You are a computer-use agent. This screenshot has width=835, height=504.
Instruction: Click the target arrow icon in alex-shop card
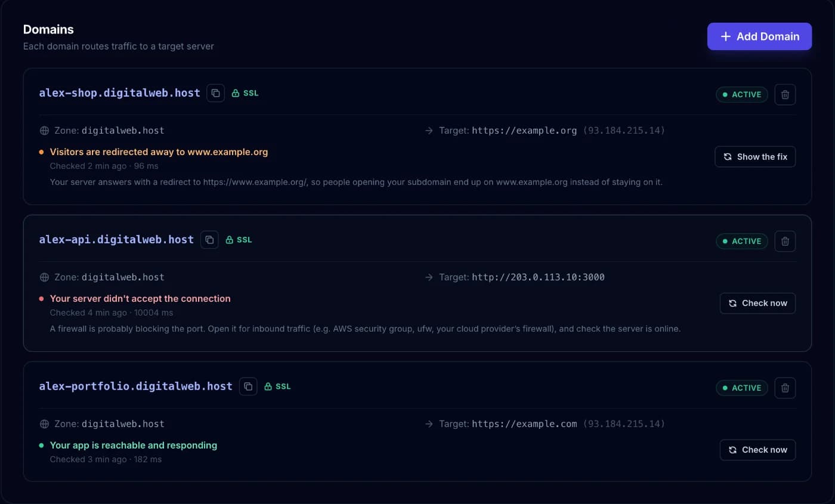[429, 131]
